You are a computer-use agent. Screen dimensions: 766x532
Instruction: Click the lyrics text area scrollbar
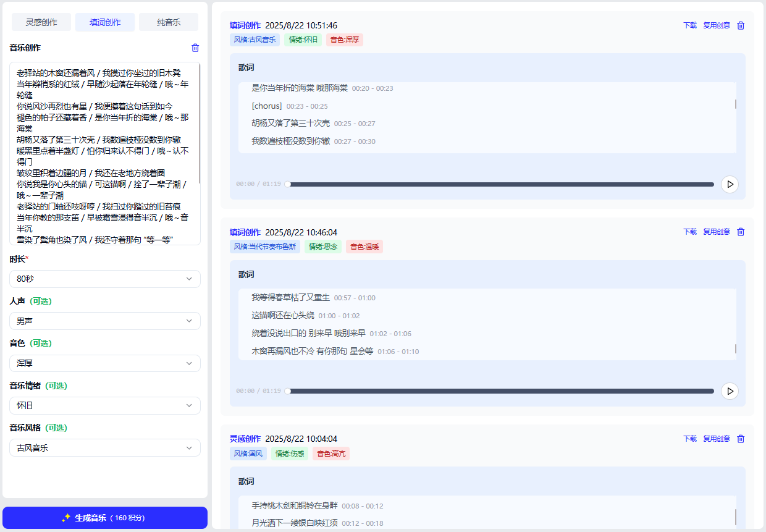coord(198,124)
